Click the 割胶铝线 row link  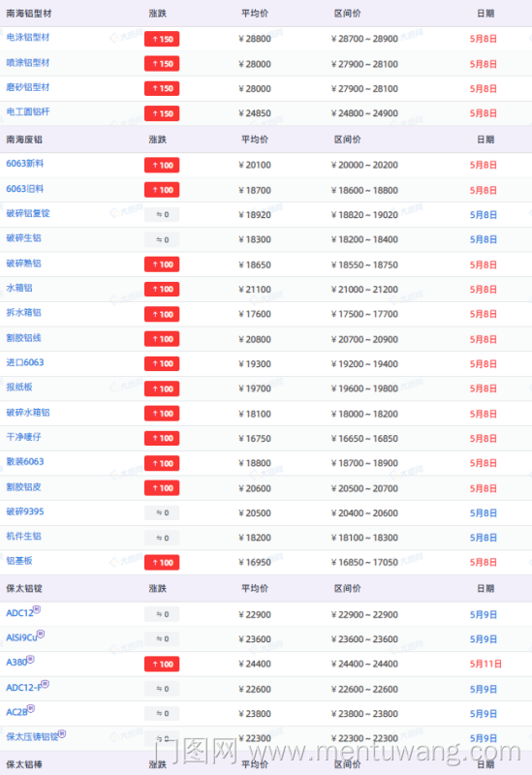click(x=23, y=338)
